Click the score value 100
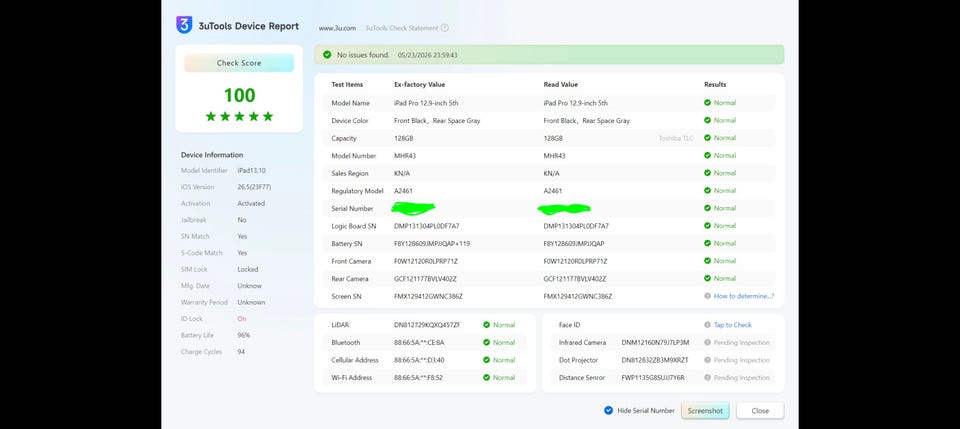The width and height of the screenshot is (960, 429). pyautogui.click(x=239, y=95)
